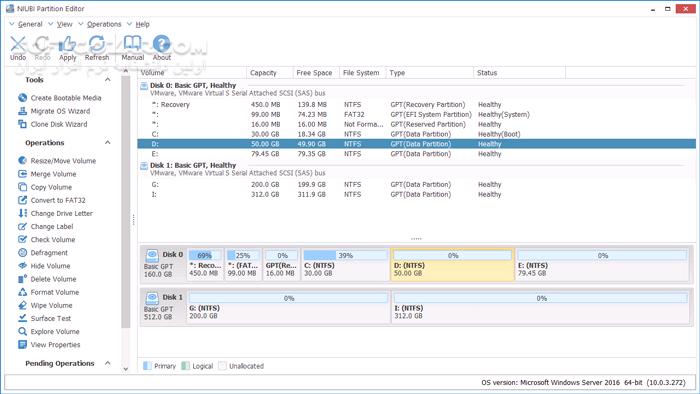Select the GPT(Re... 16.00 MB block
This screenshot has height=394, width=700.
click(x=281, y=265)
